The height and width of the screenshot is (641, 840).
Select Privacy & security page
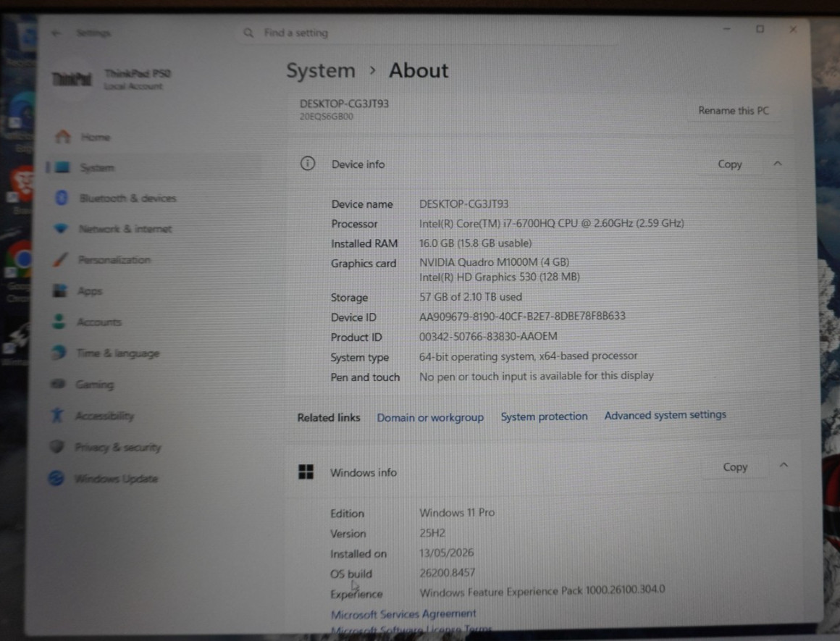pos(118,447)
